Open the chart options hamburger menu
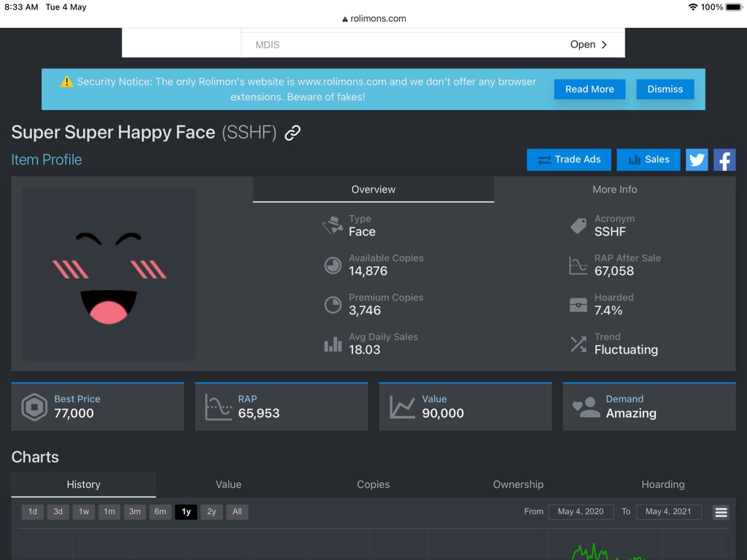Viewport: 747px width, 560px height. coord(721,512)
